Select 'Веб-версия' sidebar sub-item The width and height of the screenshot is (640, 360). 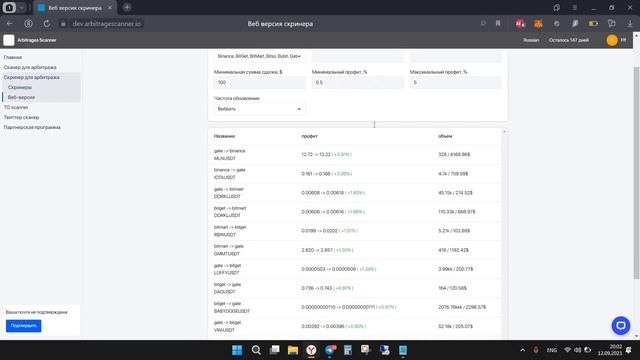point(21,97)
